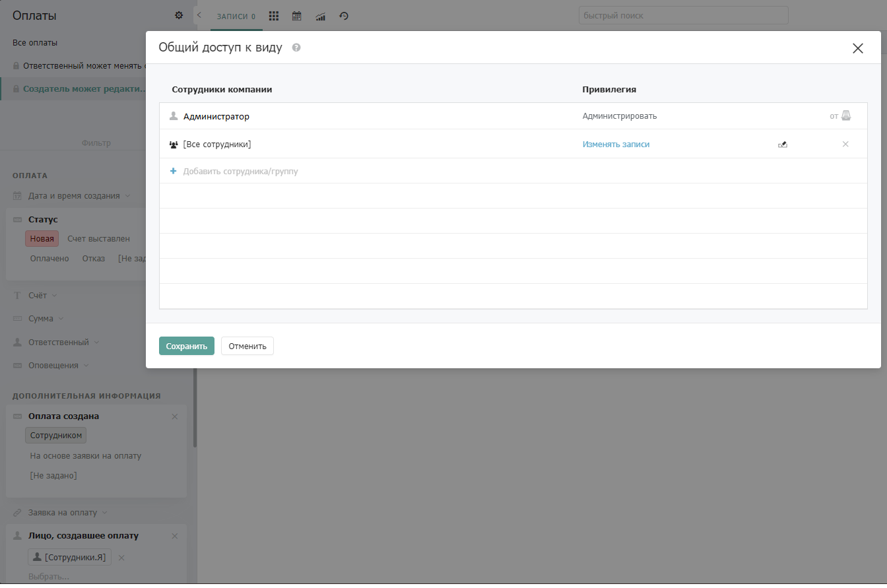887x588 pixels.
Task: Open the chart report view icon
Action: tap(321, 16)
